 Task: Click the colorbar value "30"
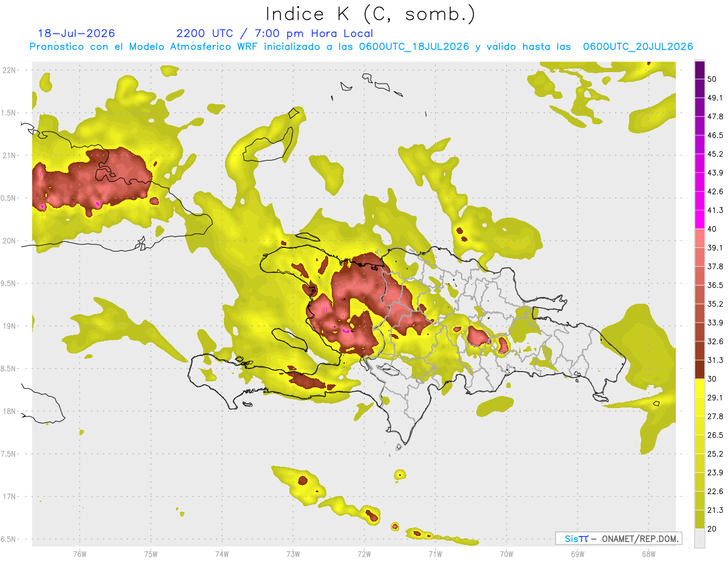click(713, 379)
